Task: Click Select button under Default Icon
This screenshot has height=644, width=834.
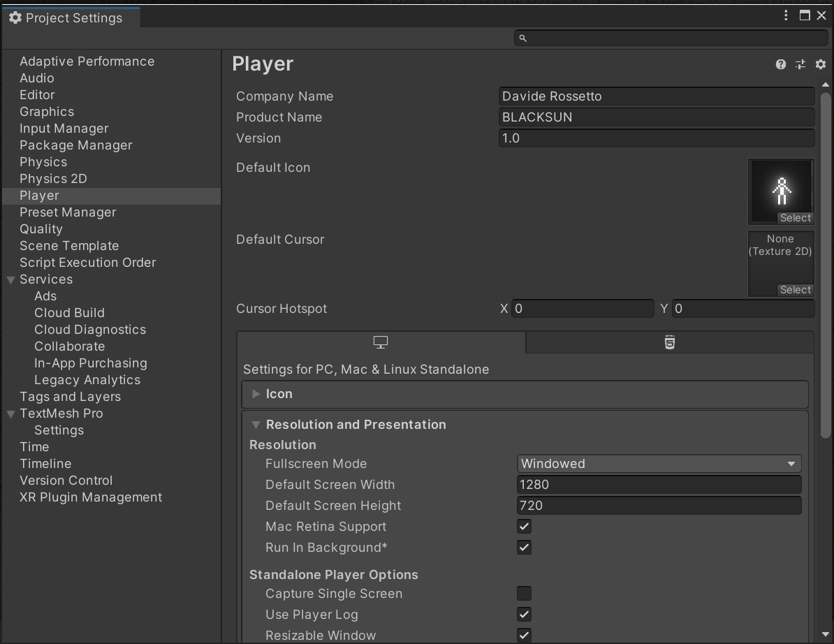Action: point(795,218)
